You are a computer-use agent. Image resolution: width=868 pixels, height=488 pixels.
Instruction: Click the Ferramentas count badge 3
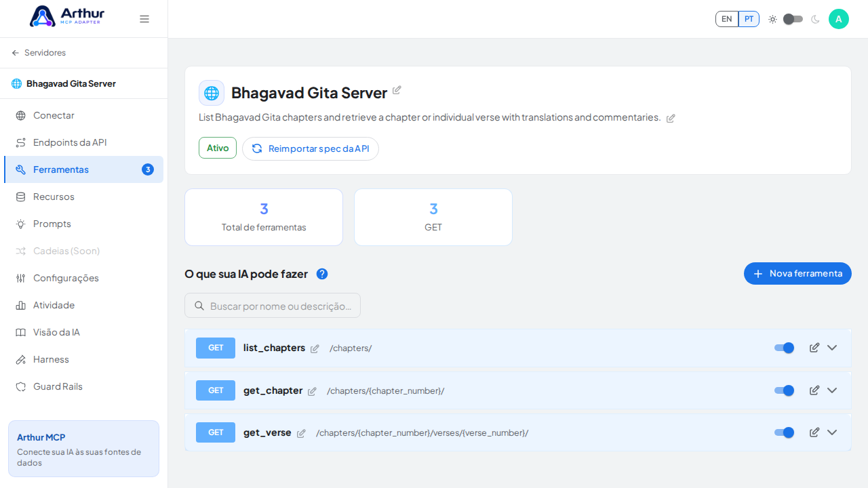[x=148, y=169]
